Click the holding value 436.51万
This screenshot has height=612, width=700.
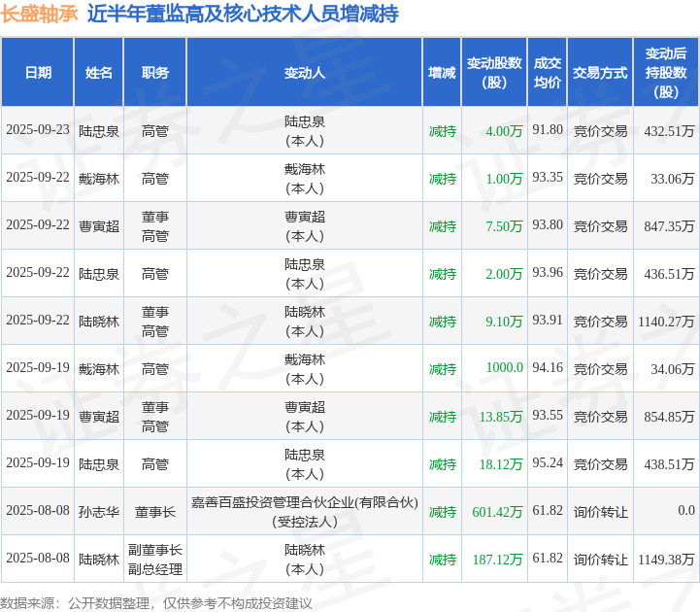[x=669, y=274]
